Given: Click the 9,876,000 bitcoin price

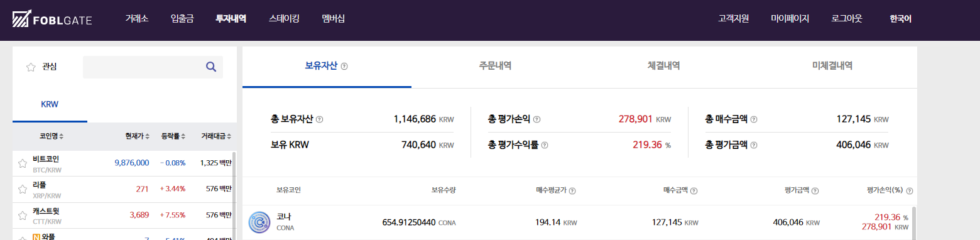Looking at the screenshot, I should [x=132, y=163].
